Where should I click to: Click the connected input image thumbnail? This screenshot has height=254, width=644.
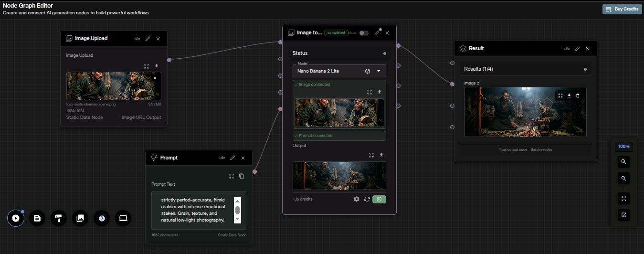point(340,112)
